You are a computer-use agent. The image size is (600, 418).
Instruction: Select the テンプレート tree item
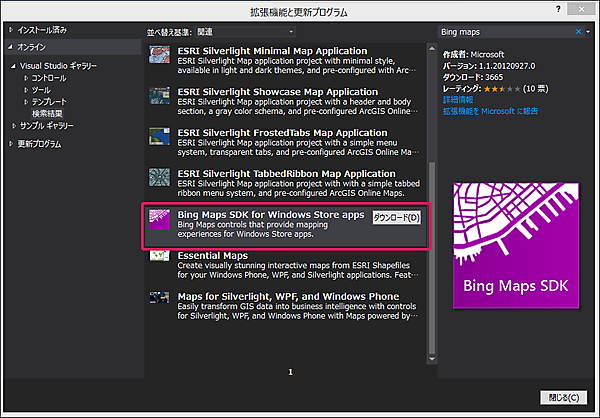(x=52, y=101)
